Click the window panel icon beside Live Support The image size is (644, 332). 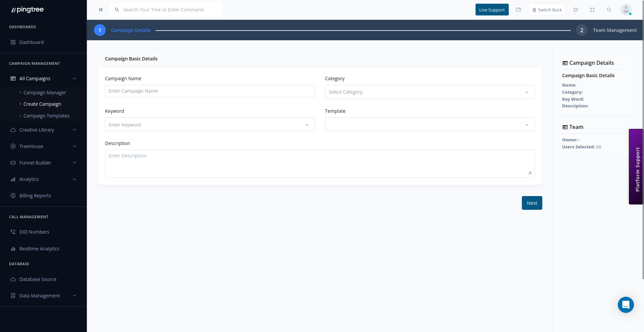click(x=518, y=10)
